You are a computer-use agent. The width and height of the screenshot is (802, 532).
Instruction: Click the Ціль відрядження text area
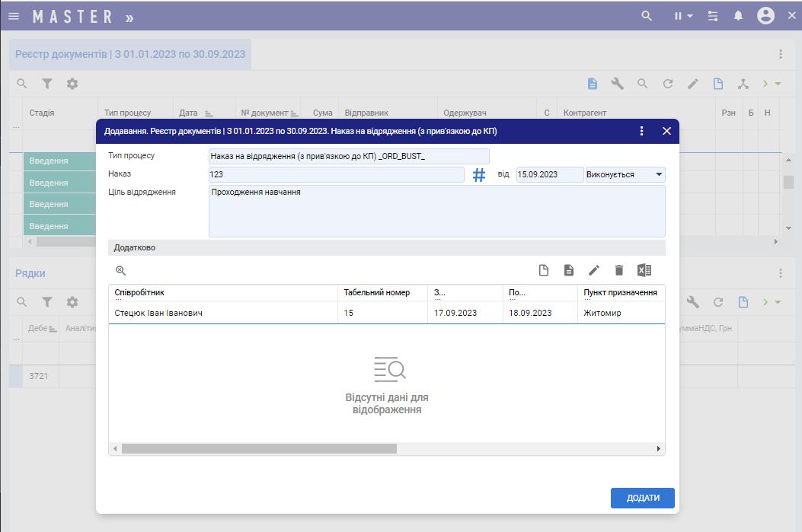pos(436,211)
